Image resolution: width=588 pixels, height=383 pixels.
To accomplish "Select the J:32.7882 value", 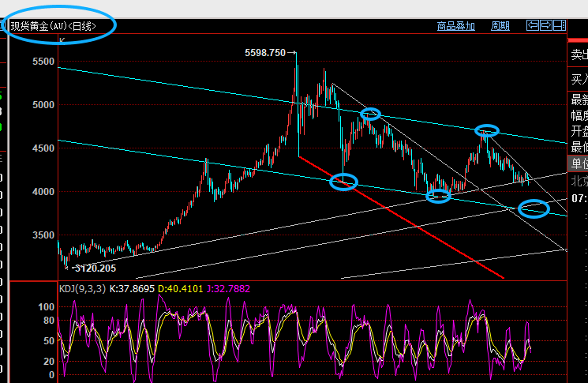I will tap(228, 289).
